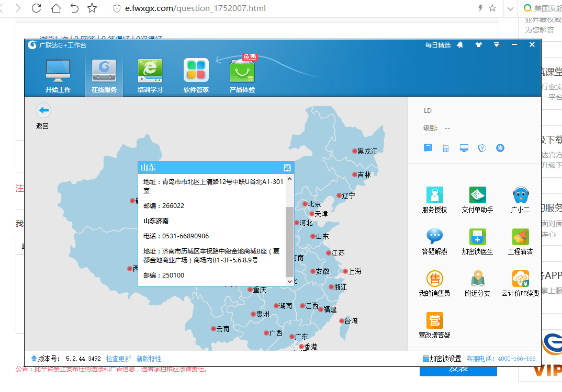This screenshot has height=392, width=562.
Task: Open 广小二 assistant
Action: [521, 200]
